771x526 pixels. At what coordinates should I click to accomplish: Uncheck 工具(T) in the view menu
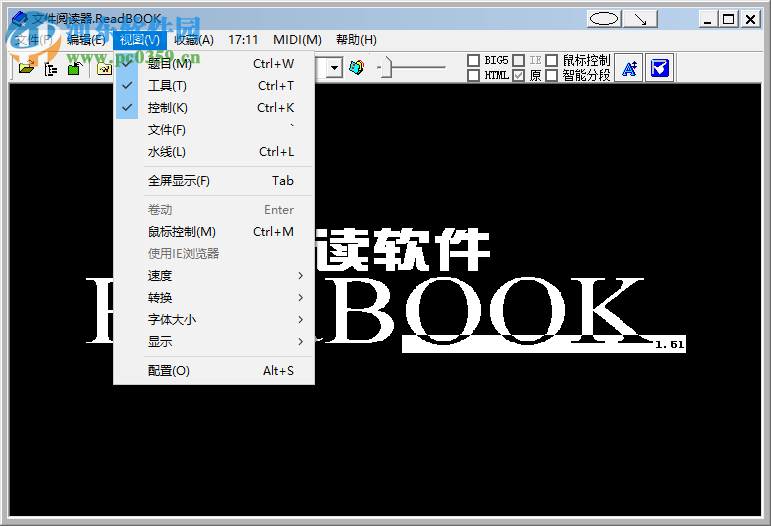(214, 86)
